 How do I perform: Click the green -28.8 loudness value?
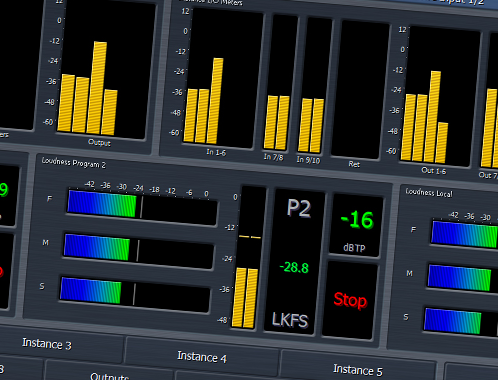pos(294,267)
